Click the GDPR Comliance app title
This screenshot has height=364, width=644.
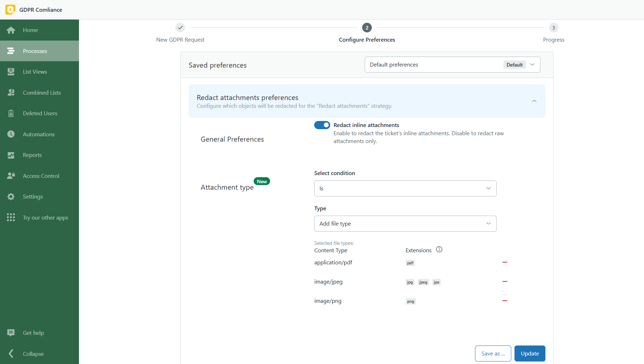41,10
